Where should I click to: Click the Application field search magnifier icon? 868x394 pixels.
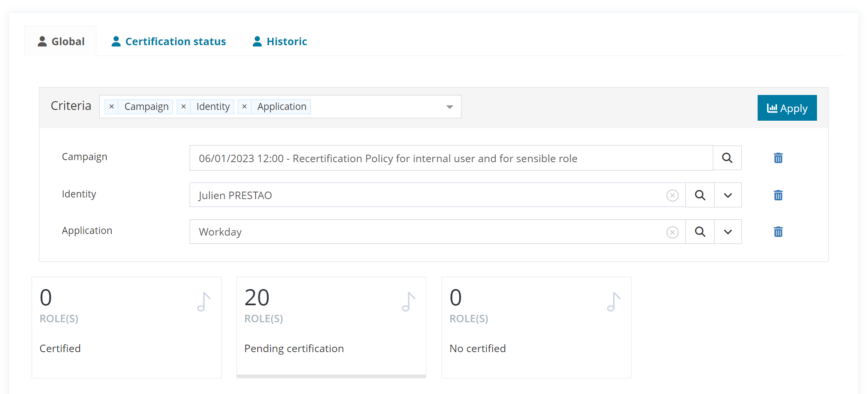[700, 232]
